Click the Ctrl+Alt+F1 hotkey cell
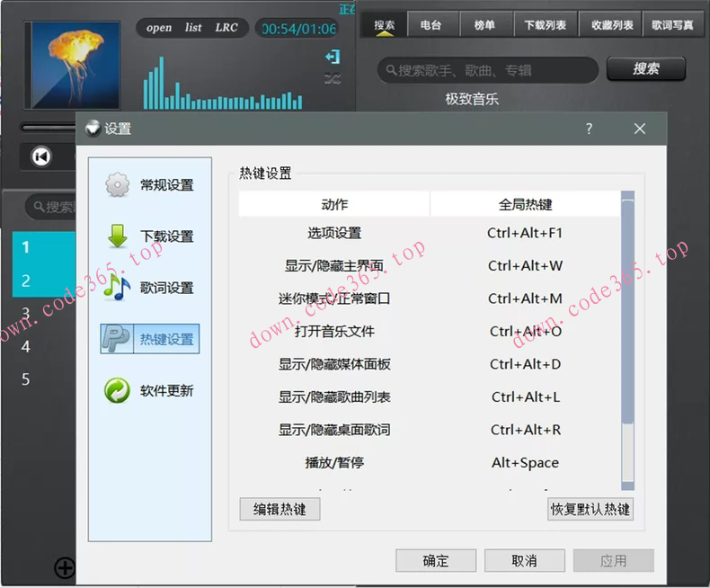This screenshot has width=710, height=588. 525,233
